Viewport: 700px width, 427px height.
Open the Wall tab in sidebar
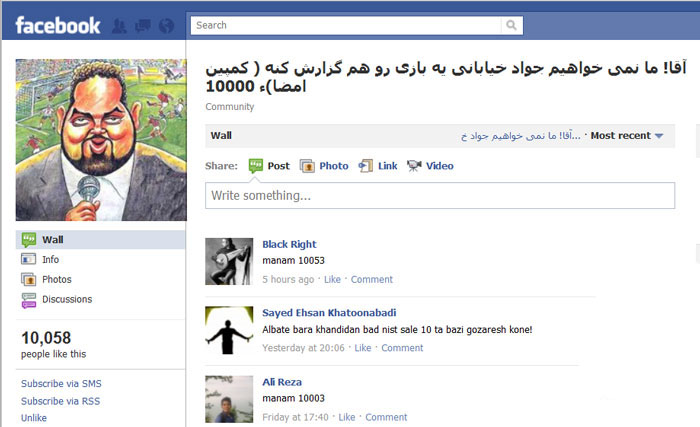tap(100, 240)
